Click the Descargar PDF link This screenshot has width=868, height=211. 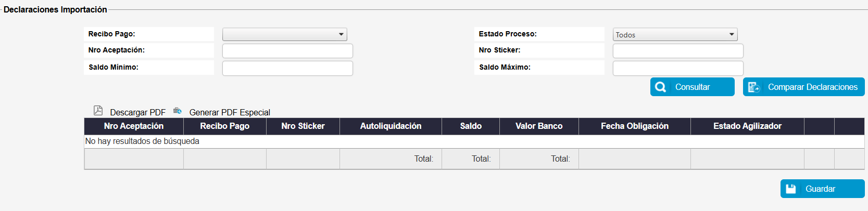[x=137, y=112]
